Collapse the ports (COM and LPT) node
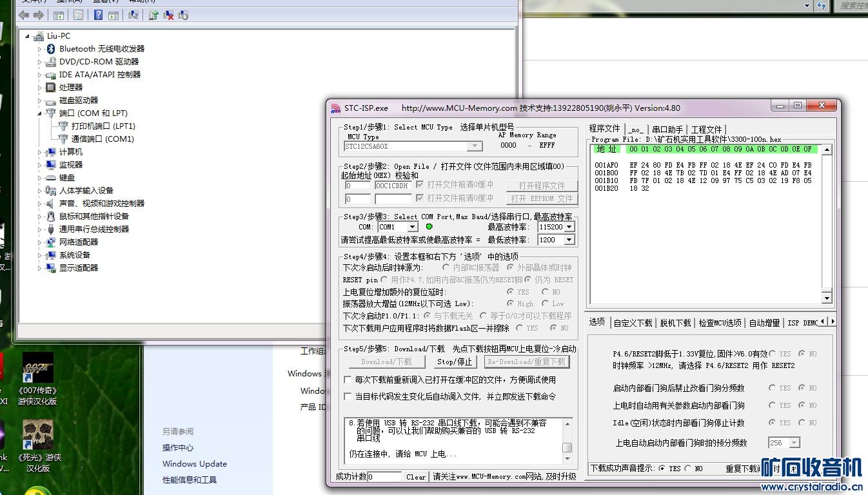The image size is (868, 495). point(39,113)
